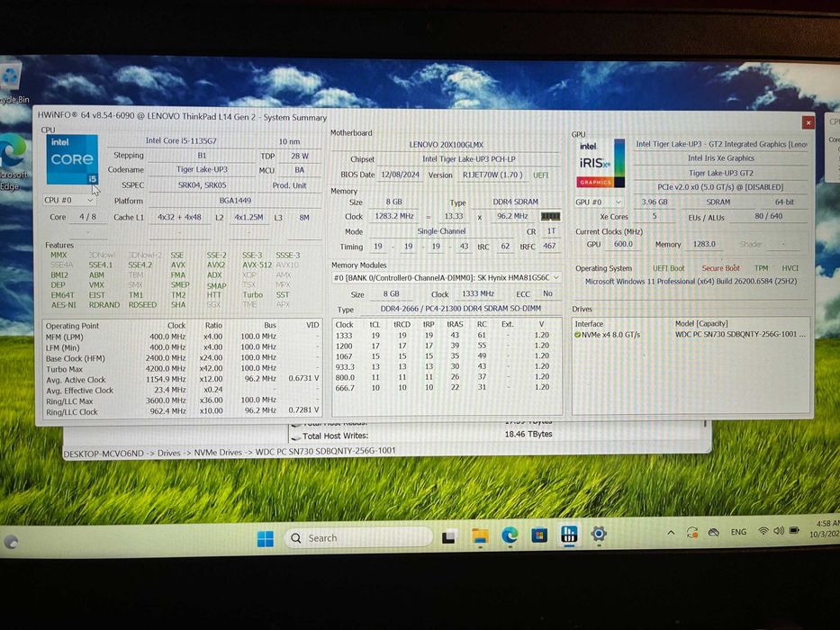This screenshot has height=630, width=840.
Task: Select the Microsoft Edge desktop shortcut
Action: tap(13, 162)
